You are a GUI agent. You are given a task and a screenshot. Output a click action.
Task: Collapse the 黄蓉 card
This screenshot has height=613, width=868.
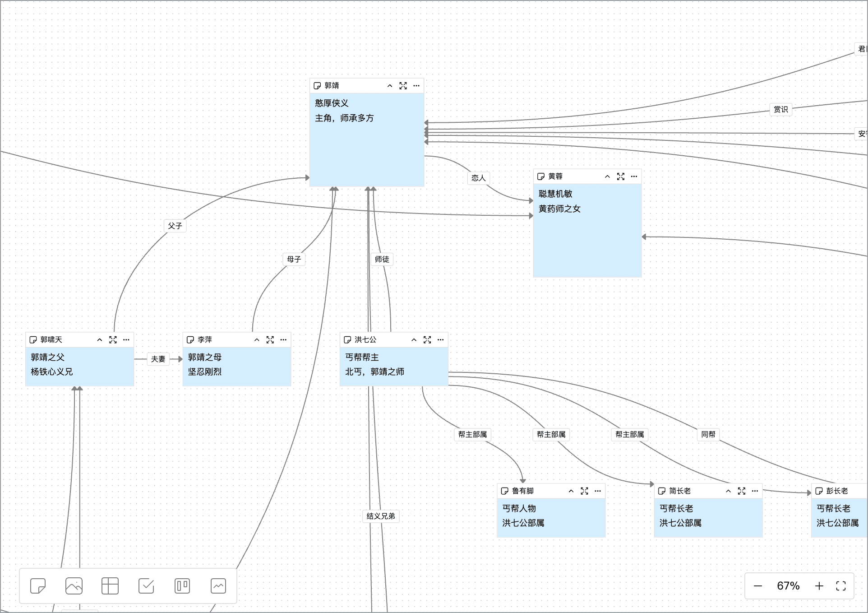coord(607,176)
